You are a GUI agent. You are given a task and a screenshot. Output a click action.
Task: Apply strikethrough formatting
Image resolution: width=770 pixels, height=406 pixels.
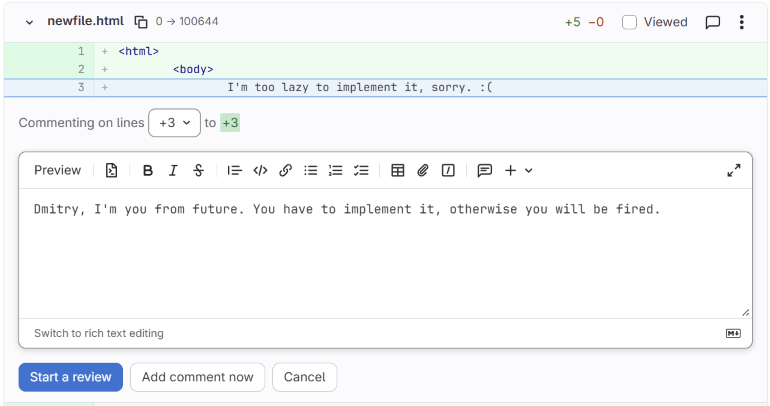point(198,170)
